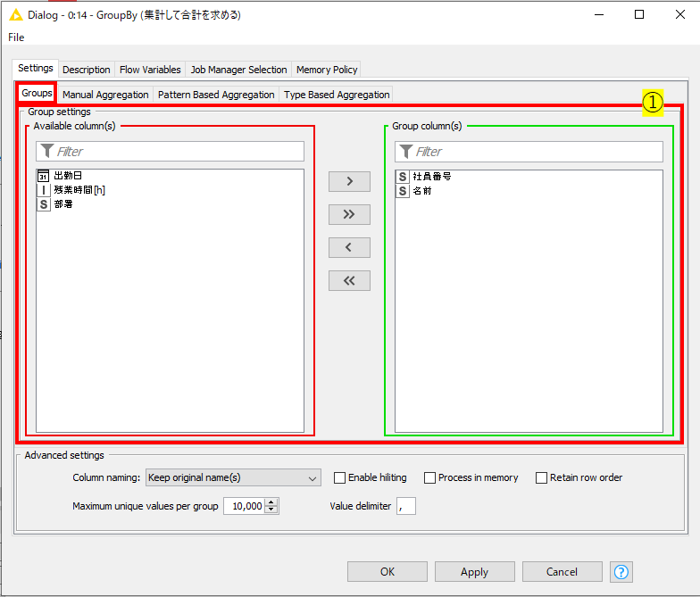Open the help question mark button
The image size is (700, 597).
coord(621,571)
